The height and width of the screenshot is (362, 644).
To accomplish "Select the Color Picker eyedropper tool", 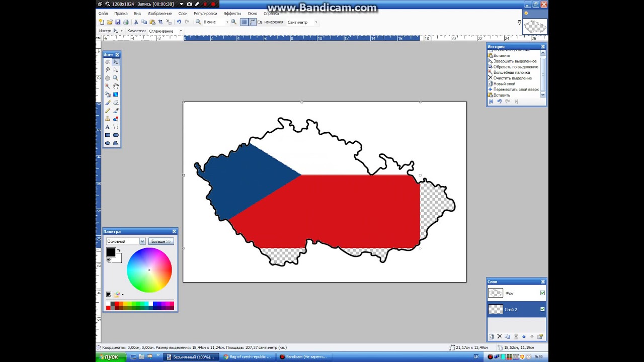I will (116, 111).
